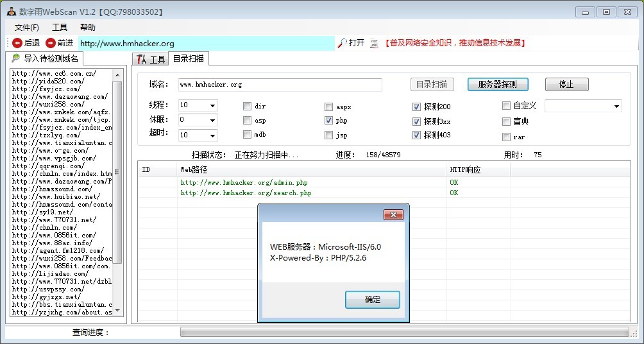Click the red forward arrow icon
This screenshot has width=644, height=344.
coord(51,43)
